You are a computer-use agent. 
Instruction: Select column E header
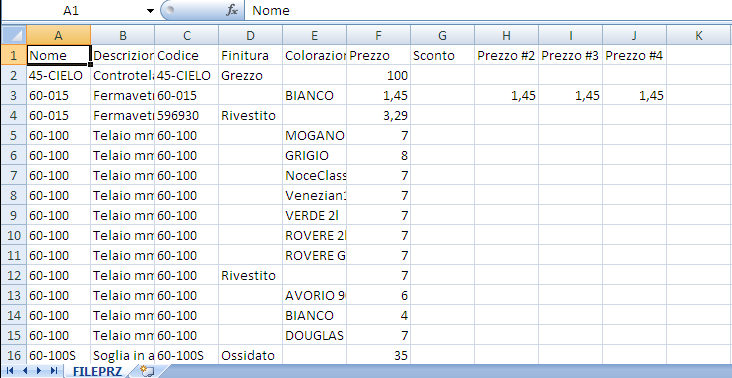click(314, 35)
